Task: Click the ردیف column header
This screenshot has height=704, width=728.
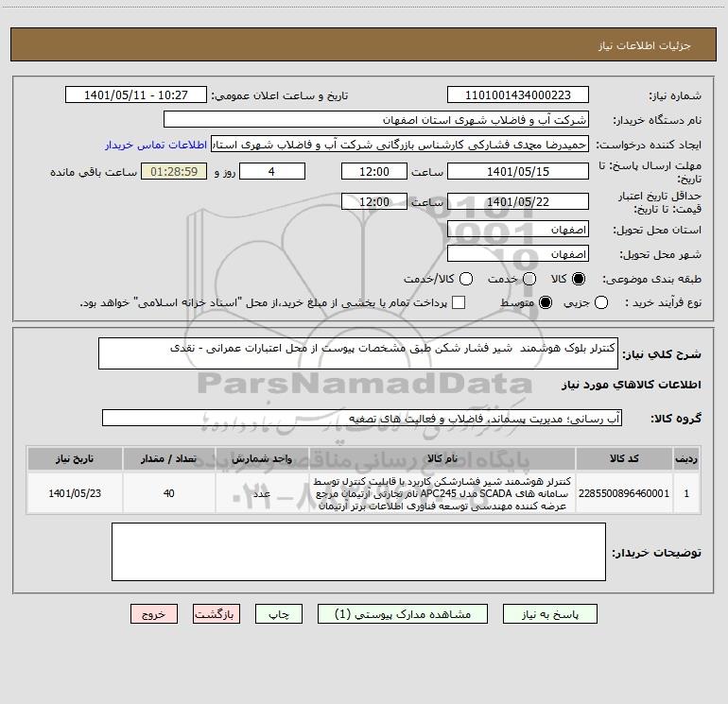Action: 686,458
